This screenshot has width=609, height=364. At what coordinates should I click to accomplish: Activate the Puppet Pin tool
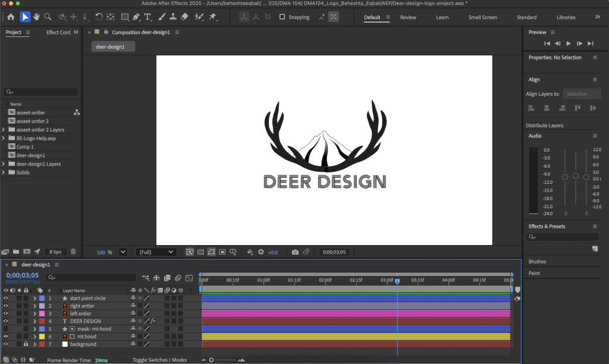[212, 17]
